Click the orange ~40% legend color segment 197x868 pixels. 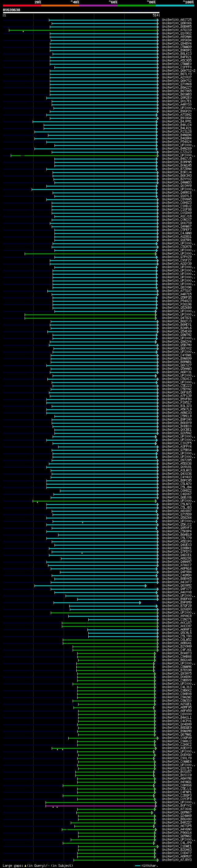(60, 6)
